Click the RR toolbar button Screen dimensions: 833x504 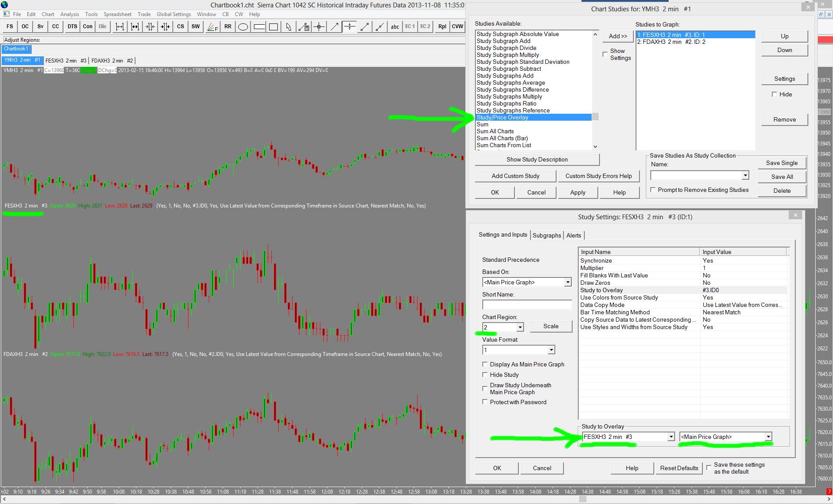point(228,27)
